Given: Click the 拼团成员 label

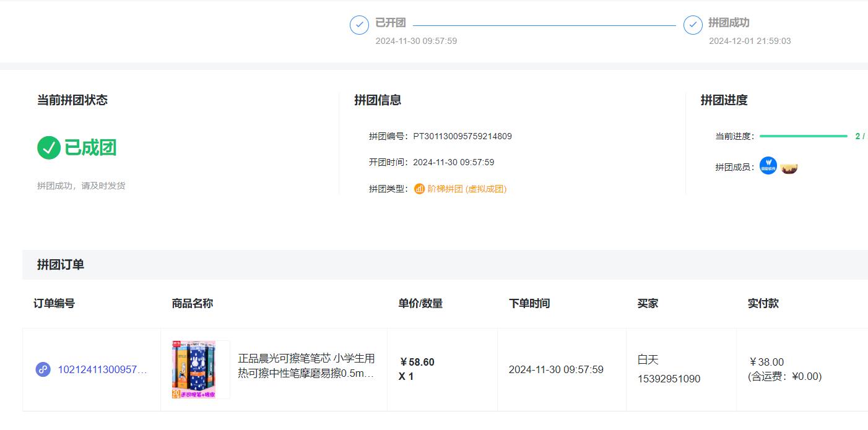Looking at the screenshot, I should tap(735, 167).
